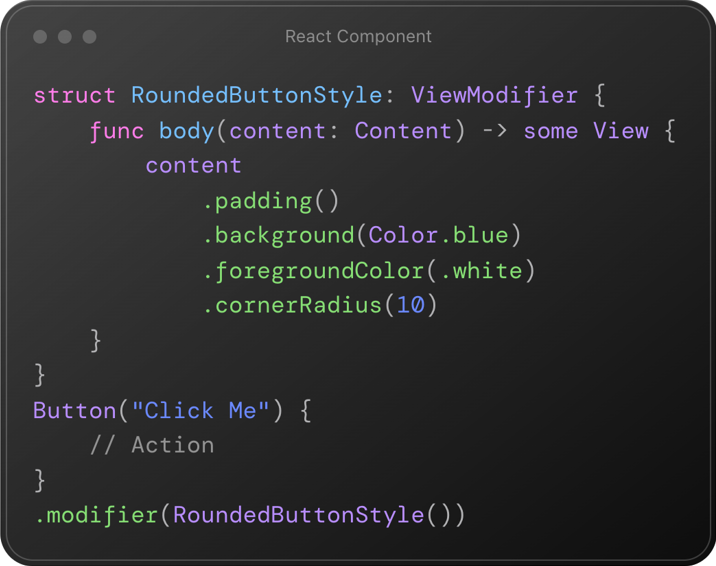
Task: Click the "React Component" window title
Action: pos(358,37)
